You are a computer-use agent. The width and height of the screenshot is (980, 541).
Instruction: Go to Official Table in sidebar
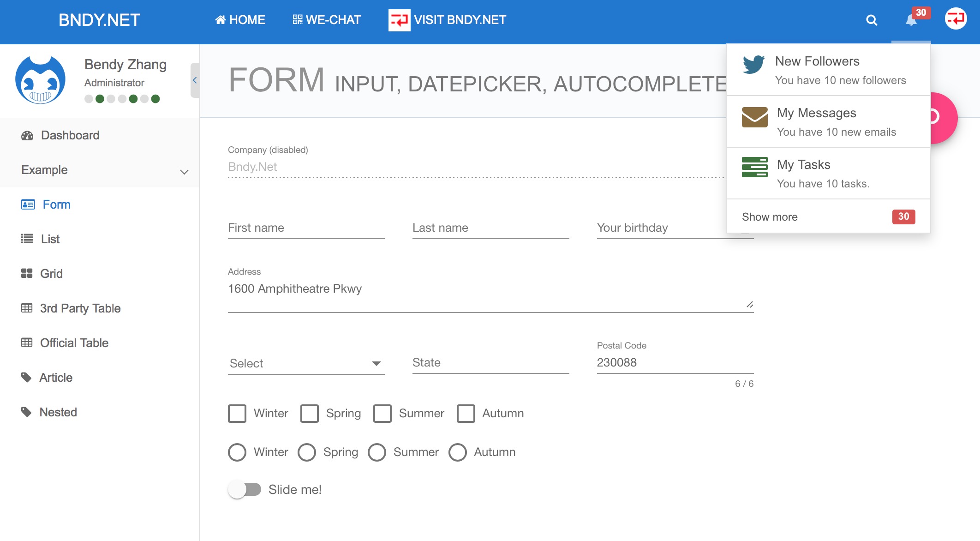tap(74, 343)
